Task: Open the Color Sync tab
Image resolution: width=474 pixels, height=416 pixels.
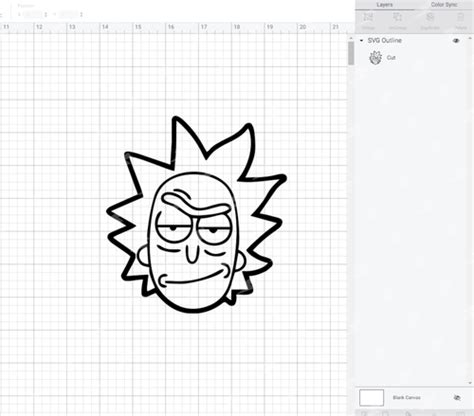Action: point(444,5)
